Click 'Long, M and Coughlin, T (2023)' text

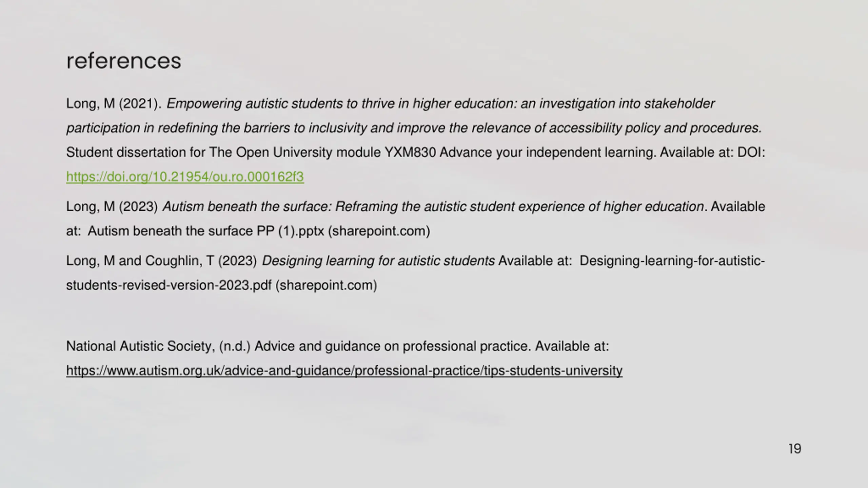coord(161,261)
